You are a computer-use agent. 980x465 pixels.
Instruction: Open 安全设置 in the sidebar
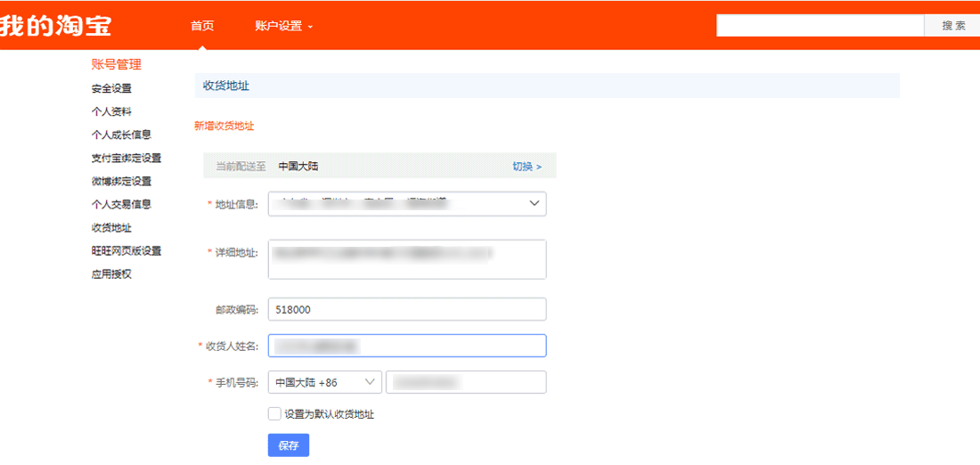[111, 88]
